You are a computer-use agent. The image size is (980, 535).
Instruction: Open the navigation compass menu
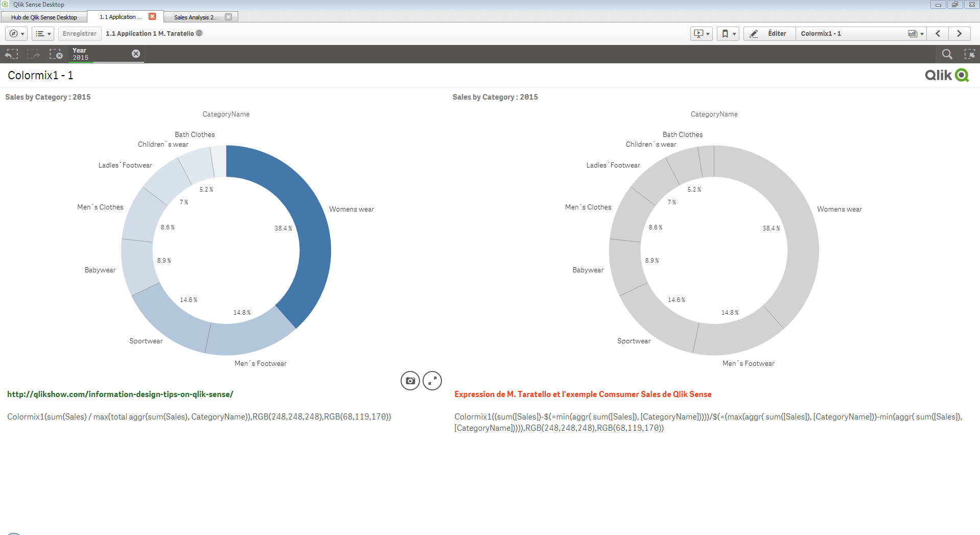click(x=16, y=34)
